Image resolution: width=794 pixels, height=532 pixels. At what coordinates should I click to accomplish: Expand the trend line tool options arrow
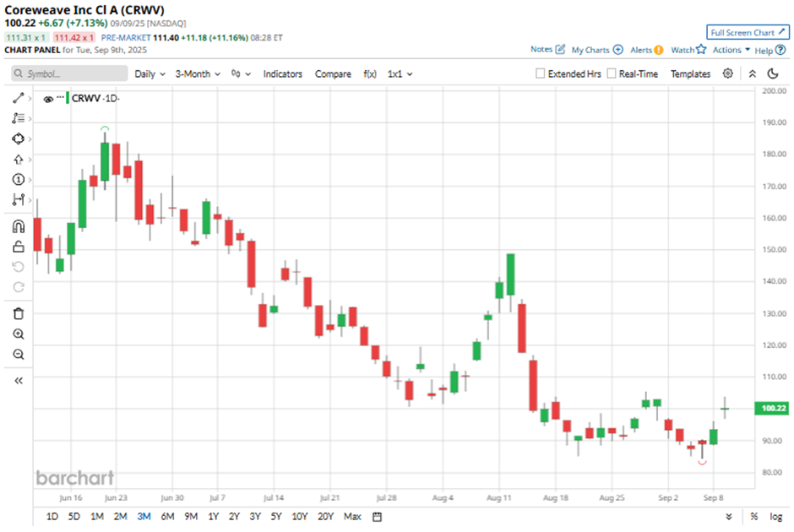click(x=30, y=98)
